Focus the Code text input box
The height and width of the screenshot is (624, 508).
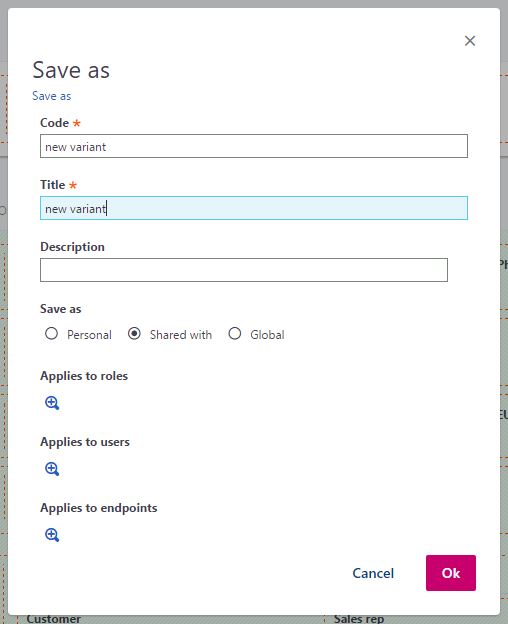(254, 146)
